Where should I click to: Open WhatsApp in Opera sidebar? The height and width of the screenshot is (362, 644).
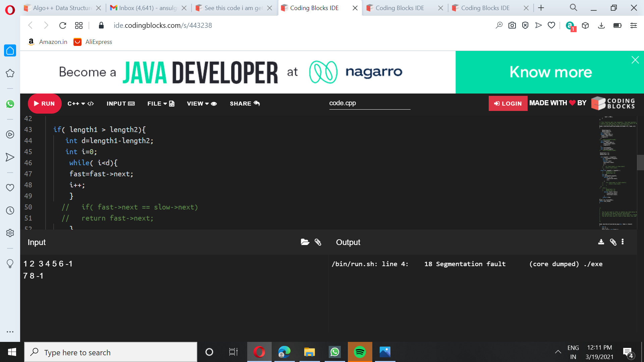pyautogui.click(x=10, y=104)
